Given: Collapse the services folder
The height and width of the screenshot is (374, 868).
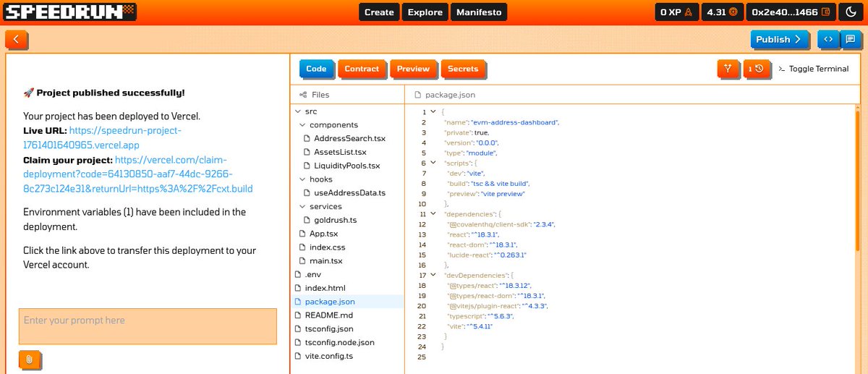Looking at the screenshot, I should click(x=303, y=207).
